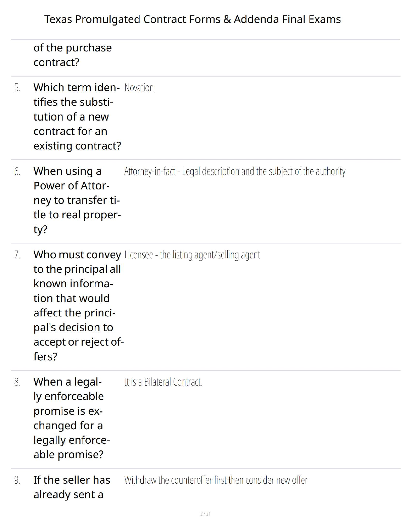The image size is (411, 532).
Task: Select the legally enforceable promise question text
Action: [72, 418]
